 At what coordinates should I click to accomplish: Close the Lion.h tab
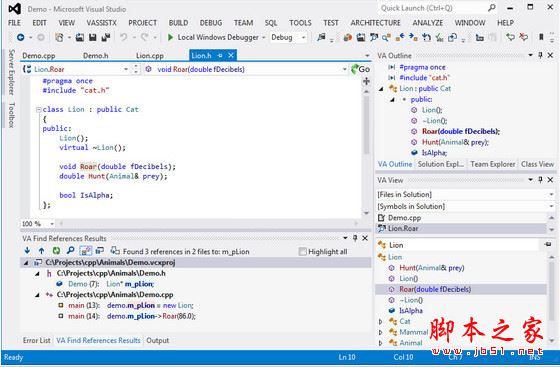231,55
